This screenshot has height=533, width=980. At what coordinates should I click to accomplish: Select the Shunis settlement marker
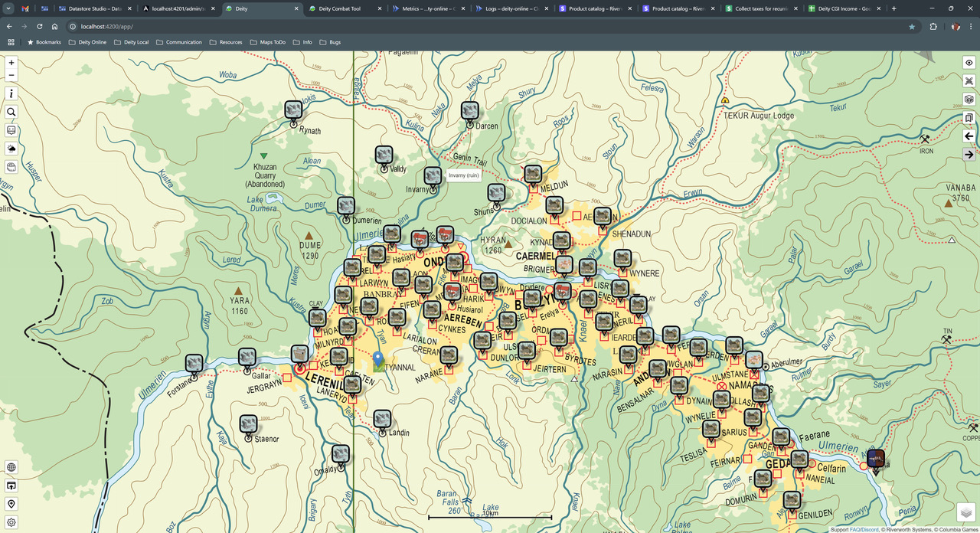point(497,193)
